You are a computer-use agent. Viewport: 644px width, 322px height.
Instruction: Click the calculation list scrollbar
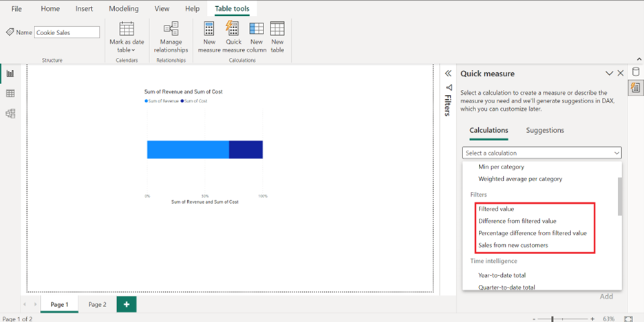pyautogui.click(x=620, y=196)
